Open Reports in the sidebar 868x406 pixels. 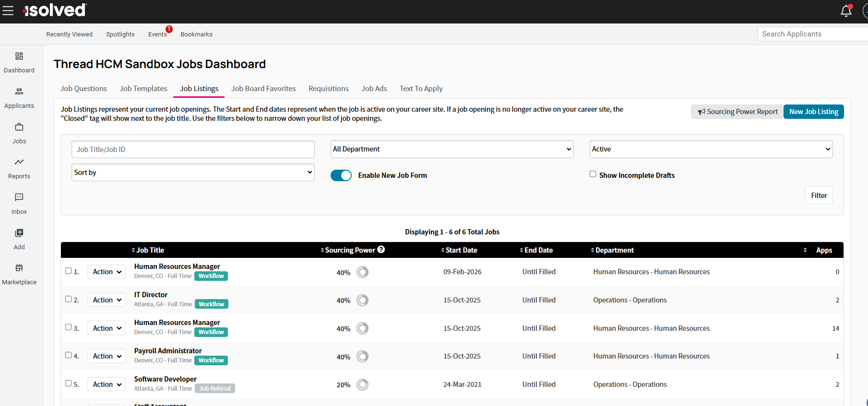pos(19,169)
